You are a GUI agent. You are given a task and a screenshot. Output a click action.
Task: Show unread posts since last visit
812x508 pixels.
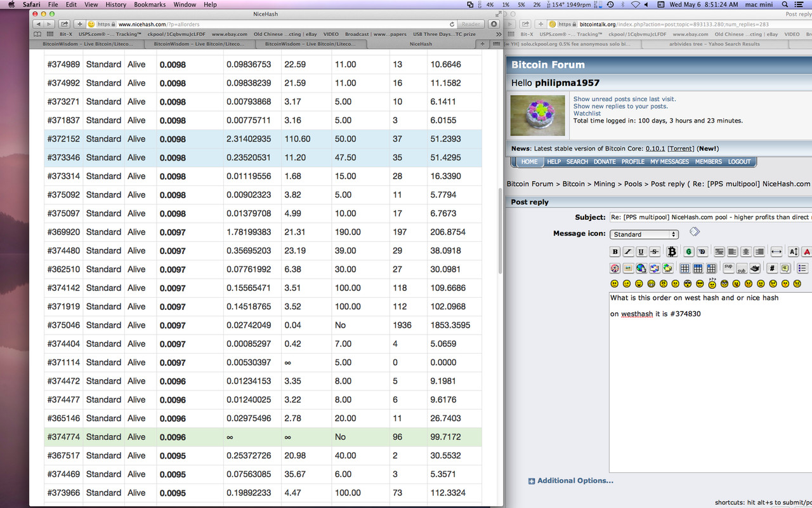(x=624, y=99)
